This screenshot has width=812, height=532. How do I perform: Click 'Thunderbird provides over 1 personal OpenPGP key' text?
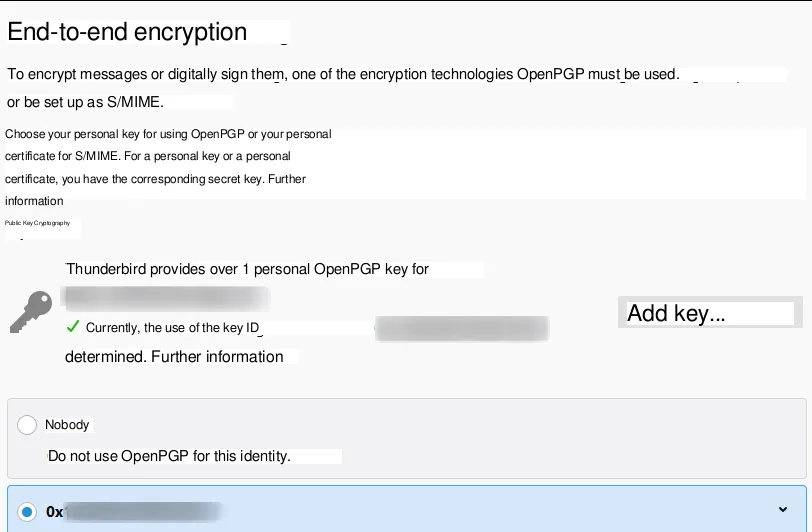pyautogui.click(x=247, y=269)
